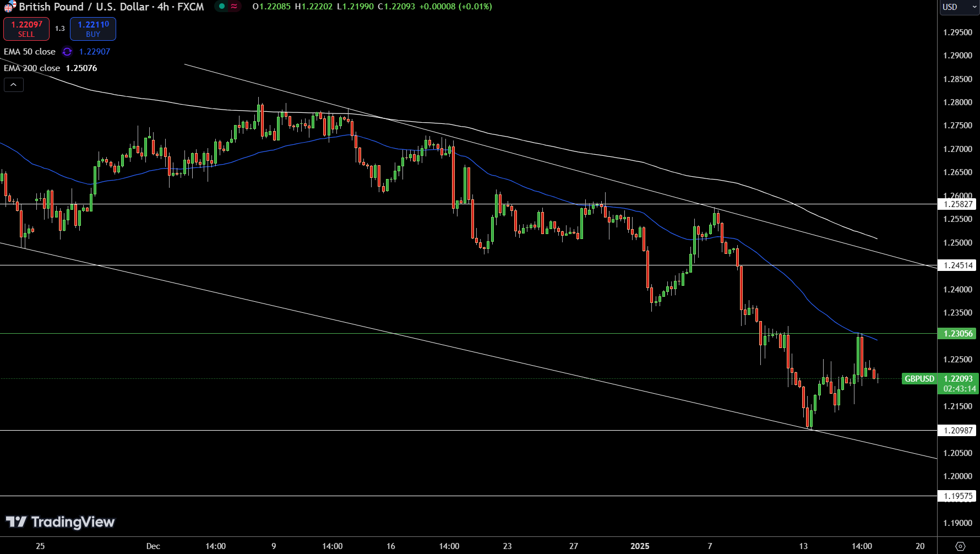Click the 1.19575 horizontal line price label
Screen dimensions: 980x554
(x=957, y=496)
